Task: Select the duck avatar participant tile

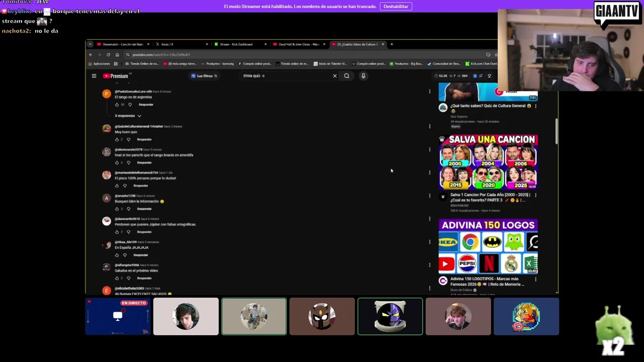Action: pyautogui.click(x=526, y=316)
